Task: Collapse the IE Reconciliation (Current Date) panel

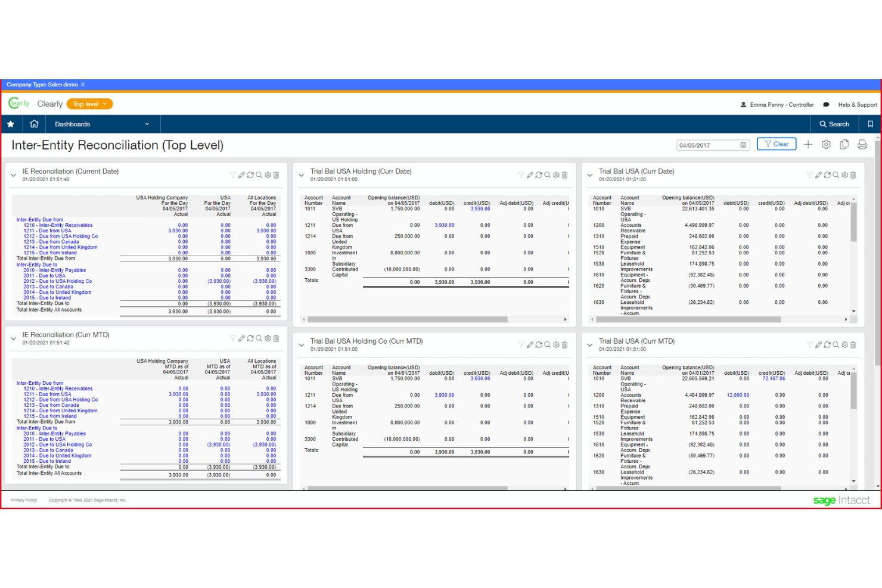Action: click(13, 175)
